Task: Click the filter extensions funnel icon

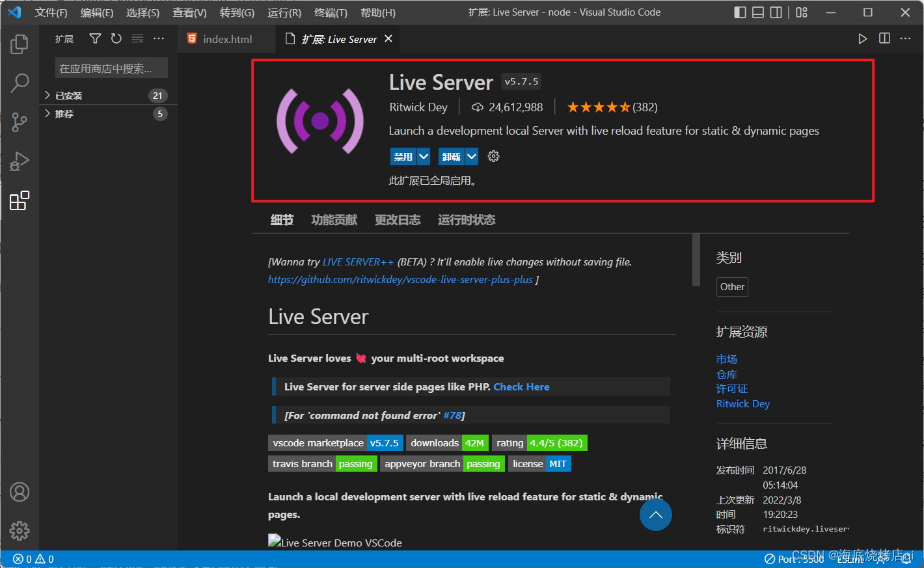Action: tap(95, 39)
